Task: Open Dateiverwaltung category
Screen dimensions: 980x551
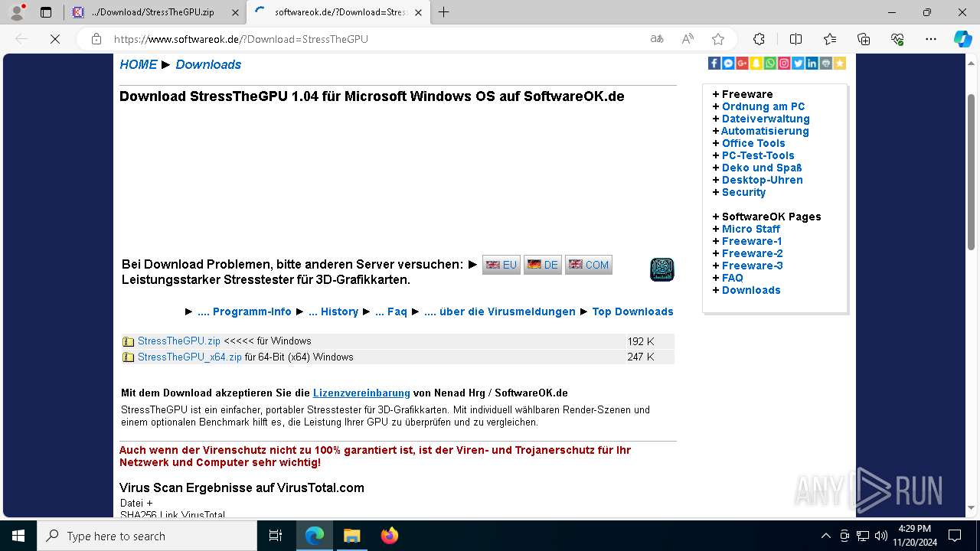Action: coord(766,119)
